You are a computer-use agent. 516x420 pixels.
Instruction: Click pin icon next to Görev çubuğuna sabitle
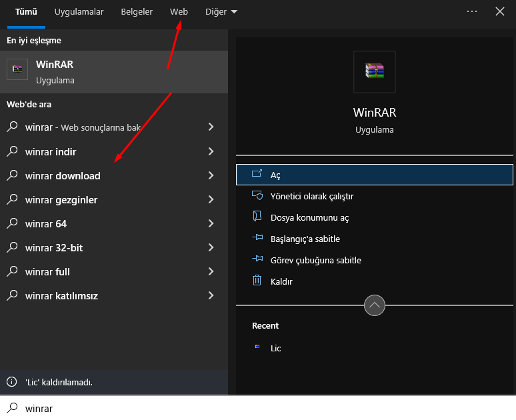pyautogui.click(x=257, y=259)
